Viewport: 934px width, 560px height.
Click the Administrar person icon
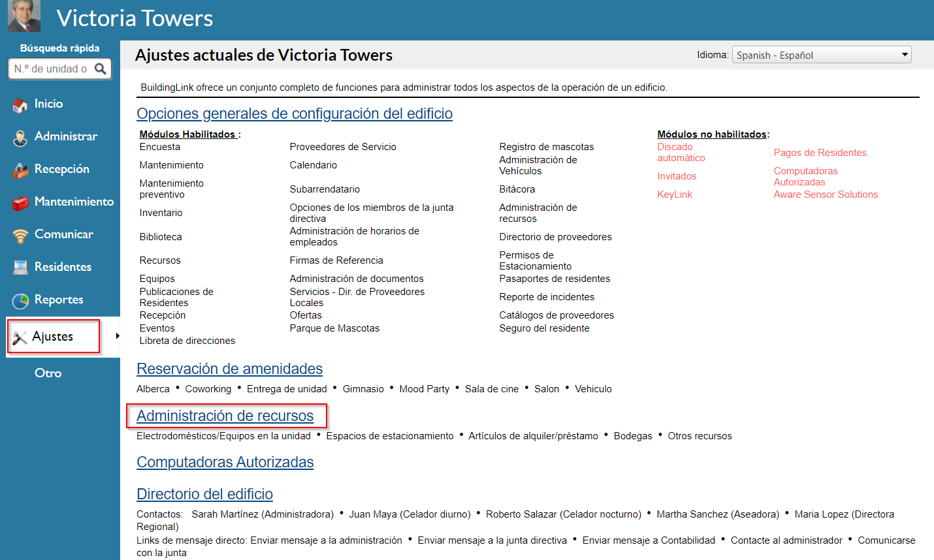[20, 137]
